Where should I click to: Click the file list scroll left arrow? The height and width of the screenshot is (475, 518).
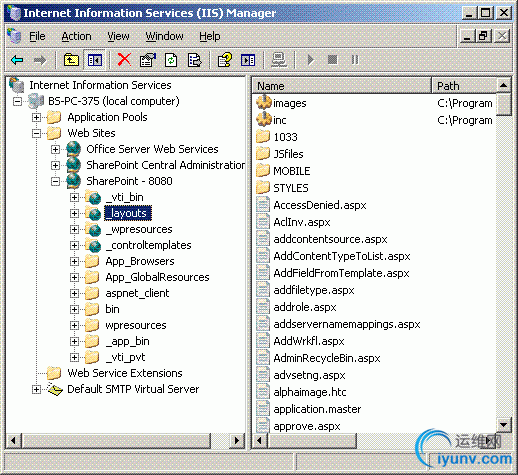259,441
